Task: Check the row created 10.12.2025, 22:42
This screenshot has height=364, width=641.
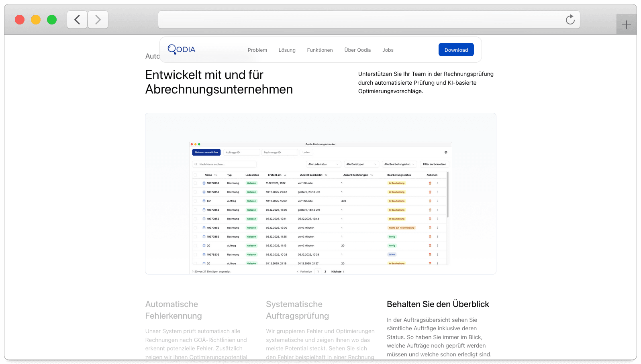Action: (196, 192)
